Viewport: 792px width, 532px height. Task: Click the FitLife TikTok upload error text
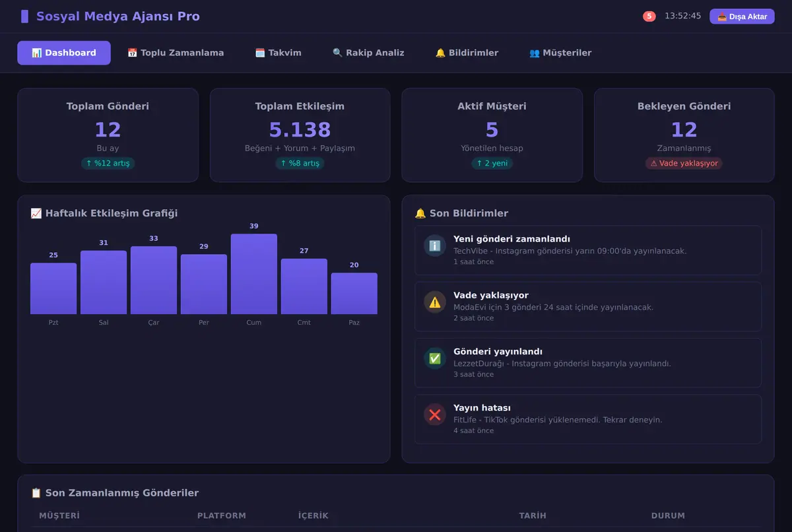click(558, 420)
